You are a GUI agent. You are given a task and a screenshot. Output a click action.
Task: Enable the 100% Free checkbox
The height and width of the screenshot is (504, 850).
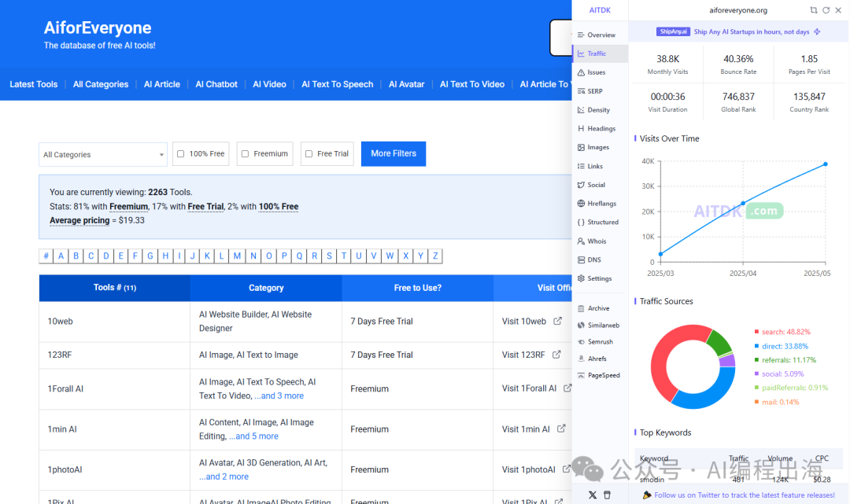pos(181,154)
